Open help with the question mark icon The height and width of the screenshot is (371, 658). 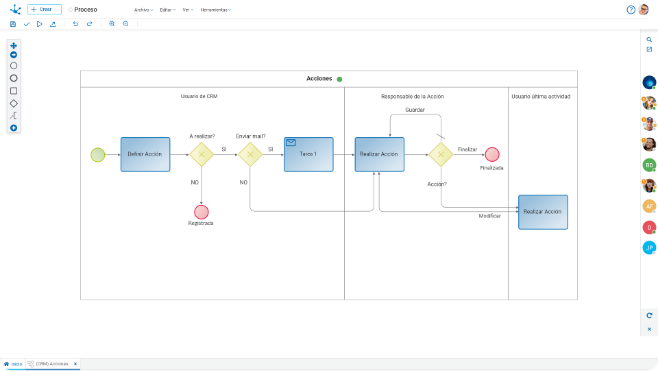pos(631,10)
